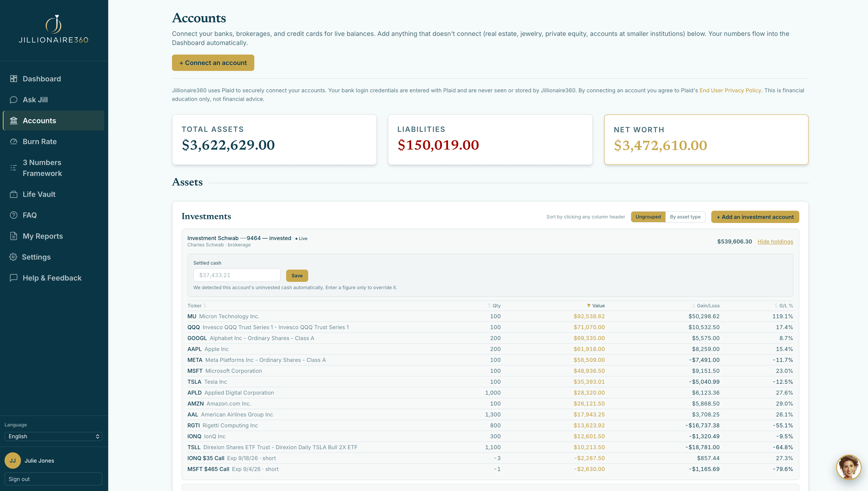Save the settled cash value
Viewport: 868px width, 491px height.
click(297, 276)
